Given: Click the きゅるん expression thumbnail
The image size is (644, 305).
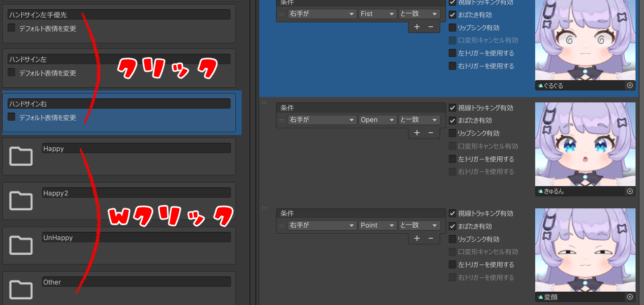Looking at the screenshot, I should (x=585, y=144).
